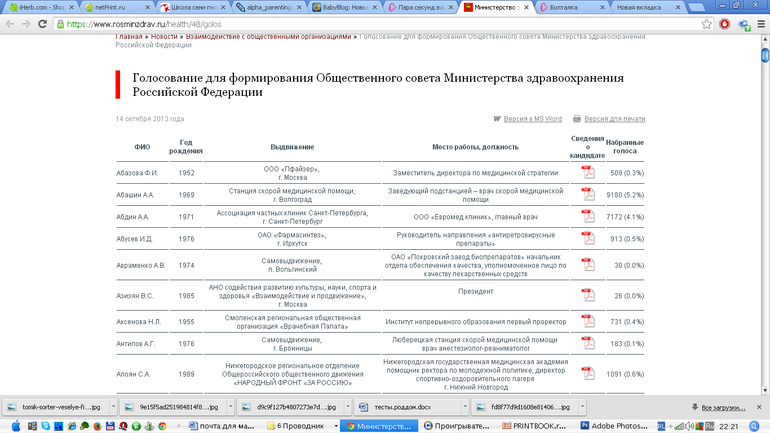Close the iHerb.com tab
Screen dimensions: 770x433
coord(71,7)
